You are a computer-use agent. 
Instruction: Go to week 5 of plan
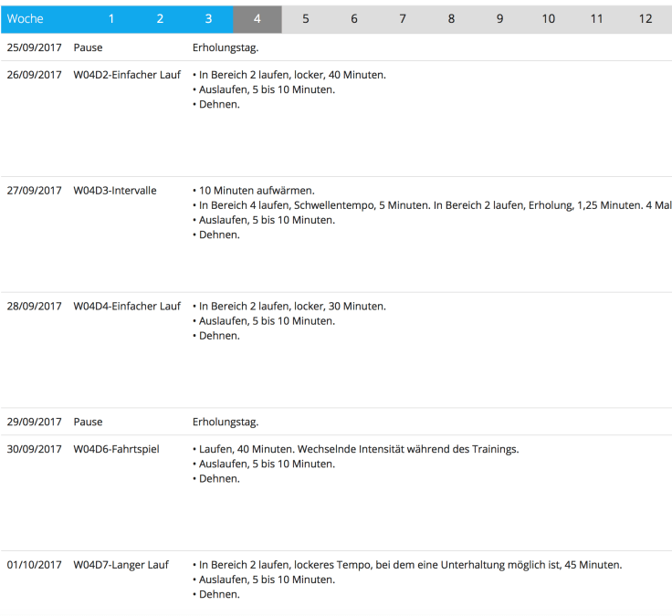[x=305, y=19]
